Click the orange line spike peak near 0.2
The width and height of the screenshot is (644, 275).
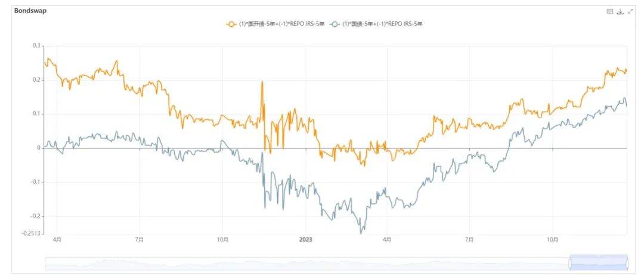[262, 81]
